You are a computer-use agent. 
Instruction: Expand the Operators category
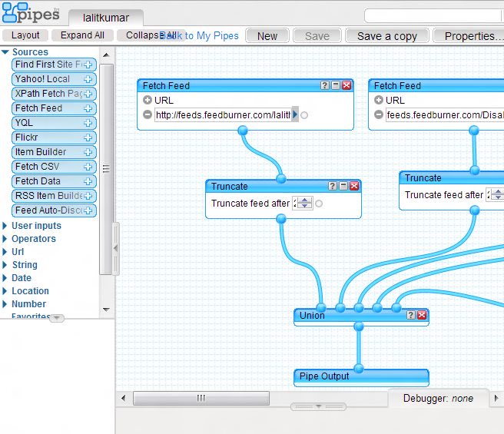pyautogui.click(x=5, y=239)
